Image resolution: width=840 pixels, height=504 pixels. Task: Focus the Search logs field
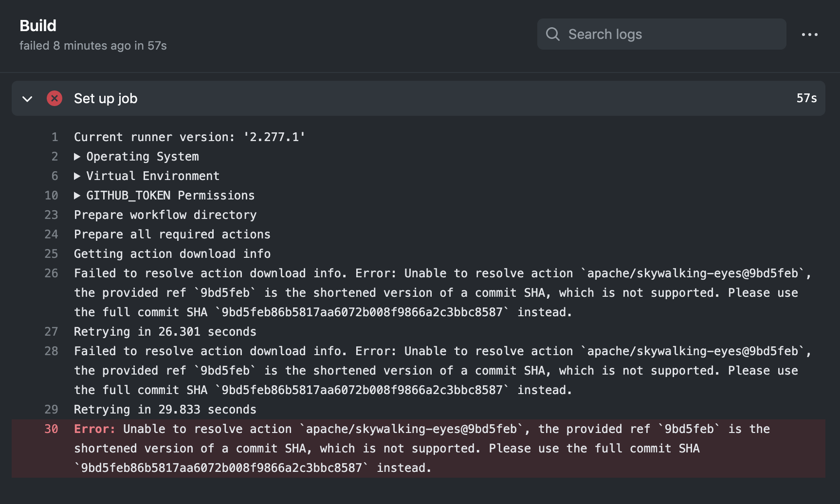pyautogui.click(x=661, y=34)
